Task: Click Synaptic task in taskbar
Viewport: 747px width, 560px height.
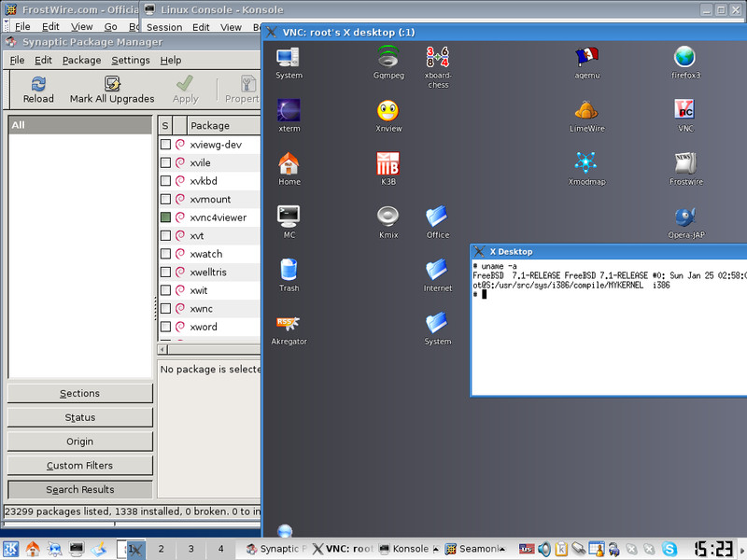Action: pyautogui.click(x=275, y=549)
